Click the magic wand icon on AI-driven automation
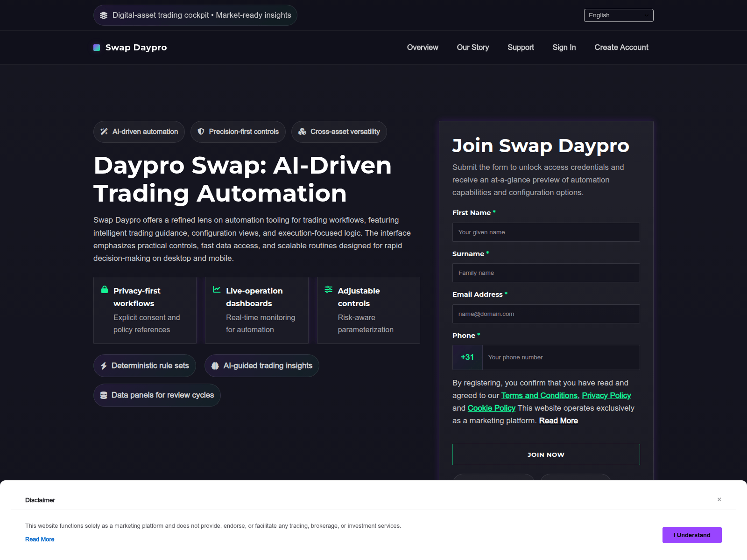 (104, 132)
